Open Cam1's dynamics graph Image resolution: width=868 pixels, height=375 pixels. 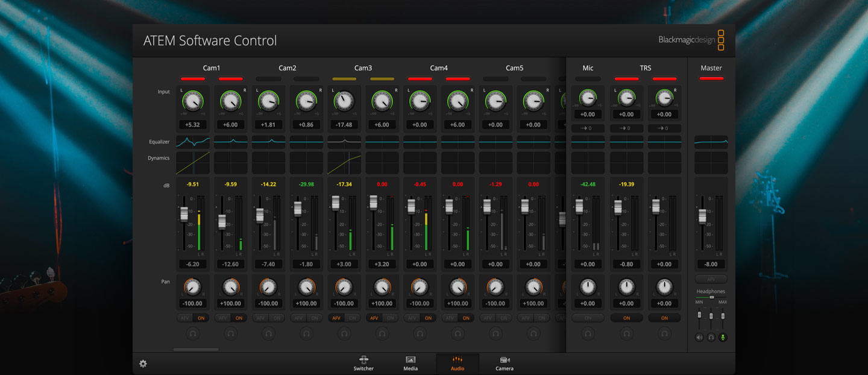tap(192, 162)
